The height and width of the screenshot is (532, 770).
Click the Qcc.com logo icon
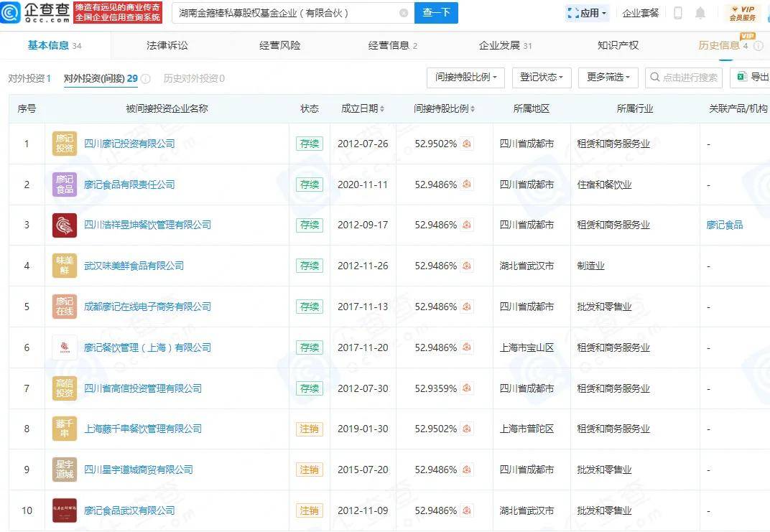coord(11,12)
